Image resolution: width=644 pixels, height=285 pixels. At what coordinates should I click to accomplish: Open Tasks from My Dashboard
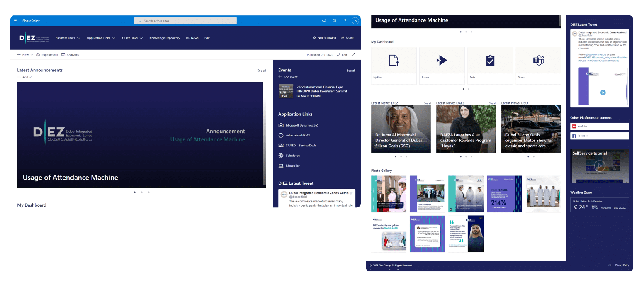pyautogui.click(x=490, y=66)
